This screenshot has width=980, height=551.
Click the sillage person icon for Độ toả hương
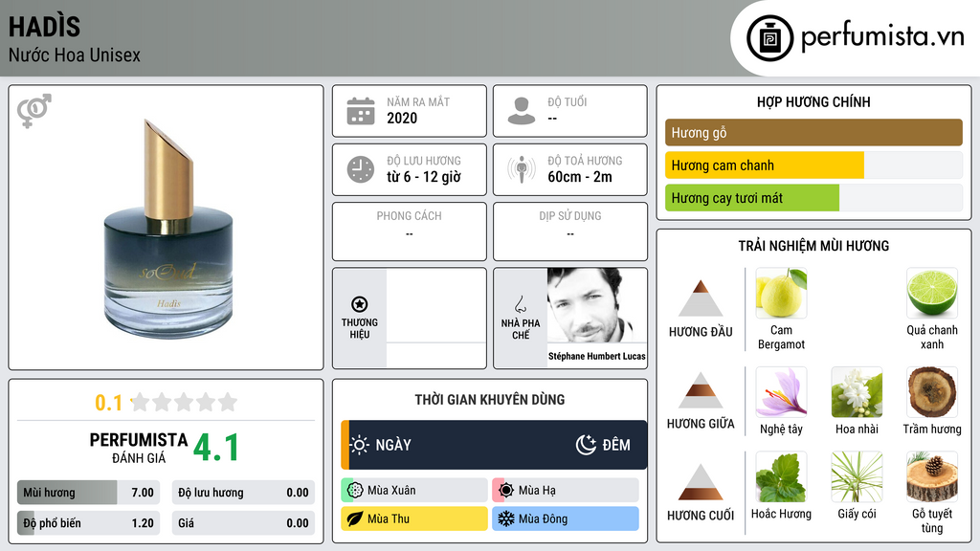(522, 169)
